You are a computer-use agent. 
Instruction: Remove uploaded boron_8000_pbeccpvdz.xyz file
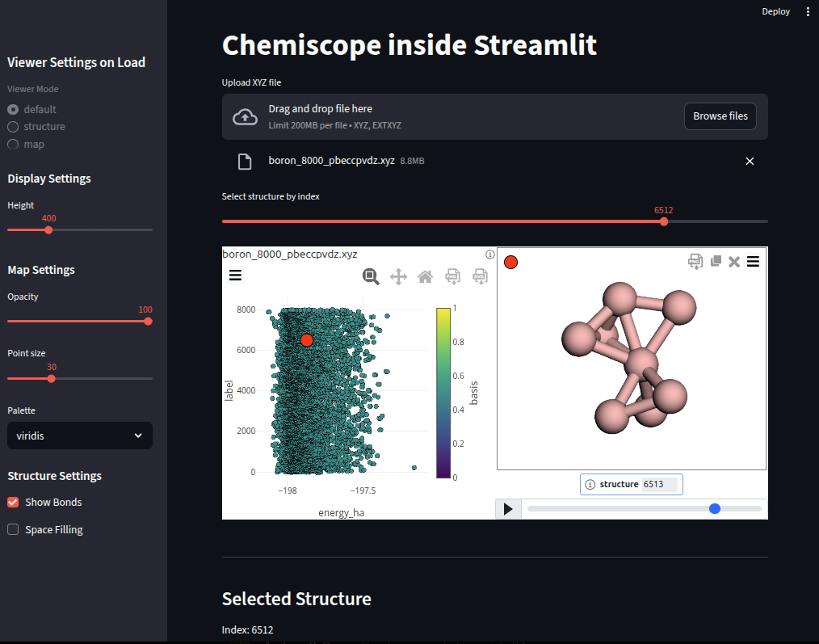(x=750, y=162)
